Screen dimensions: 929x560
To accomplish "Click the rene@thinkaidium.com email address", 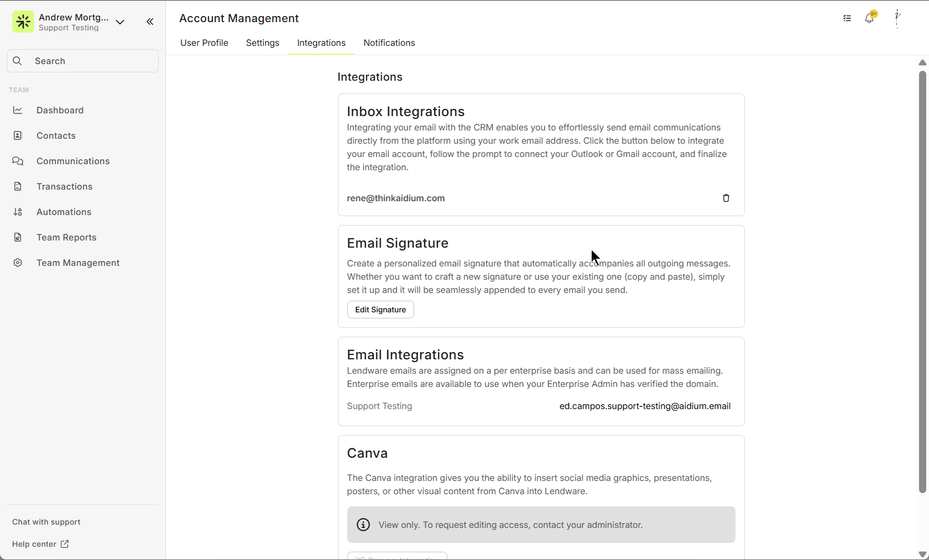I will coord(396,198).
